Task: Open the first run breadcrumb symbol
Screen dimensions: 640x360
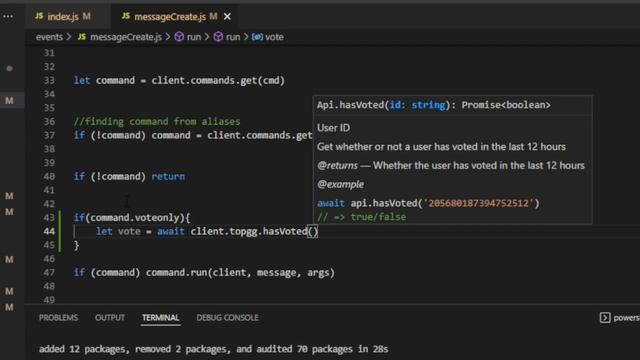Action: click(x=194, y=37)
